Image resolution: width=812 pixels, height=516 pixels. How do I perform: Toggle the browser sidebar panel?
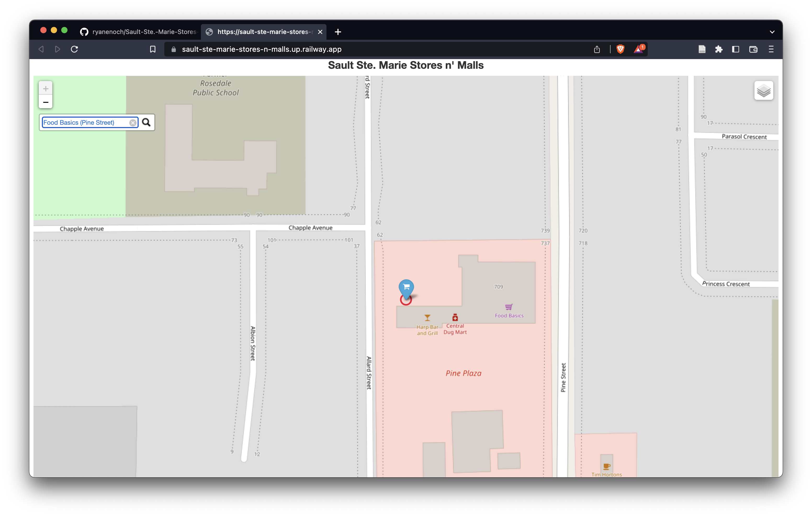point(736,49)
